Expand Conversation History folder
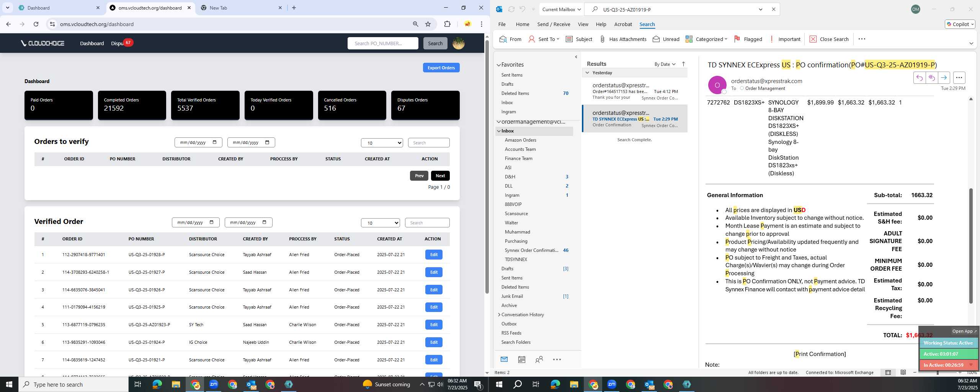The height and width of the screenshot is (392, 980). point(499,315)
